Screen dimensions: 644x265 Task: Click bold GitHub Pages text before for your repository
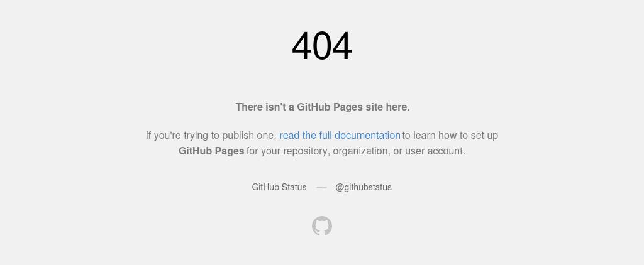[211, 151]
